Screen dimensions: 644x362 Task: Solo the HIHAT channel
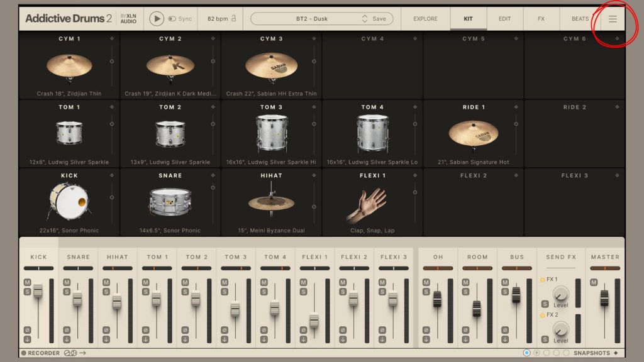point(107,291)
